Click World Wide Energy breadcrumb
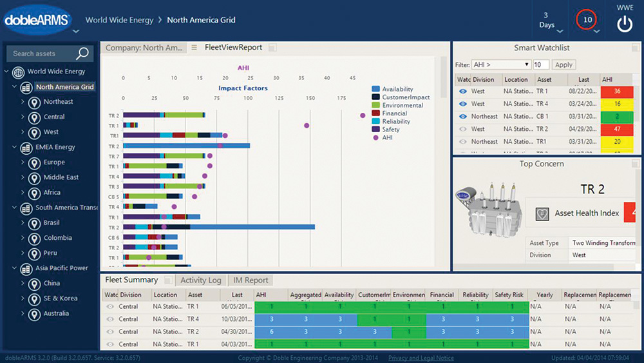The height and width of the screenshot is (363, 644). pyautogui.click(x=119, y=20)
